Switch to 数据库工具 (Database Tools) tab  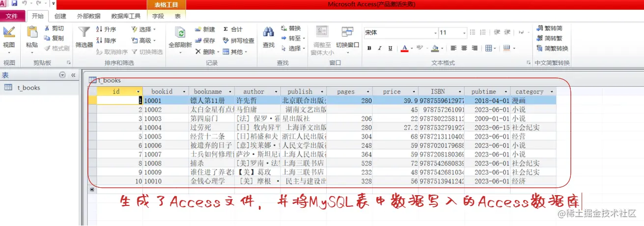[x=127, y=16]
